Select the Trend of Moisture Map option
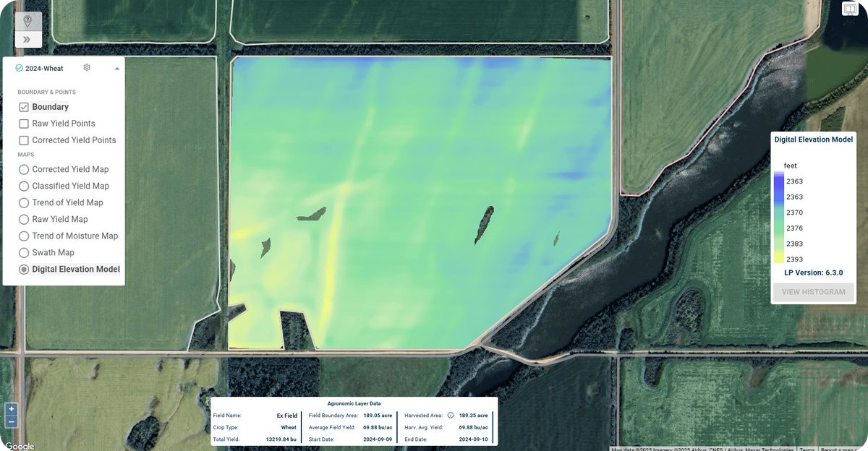 24,236
